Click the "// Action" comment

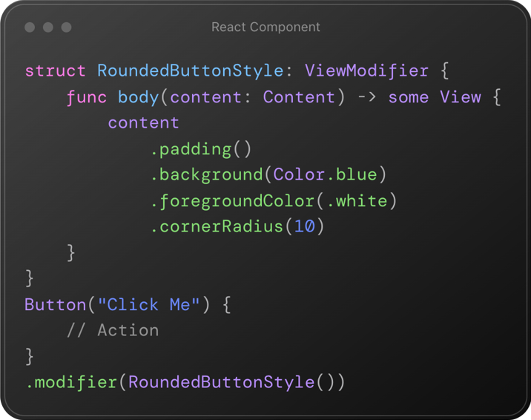113,330
